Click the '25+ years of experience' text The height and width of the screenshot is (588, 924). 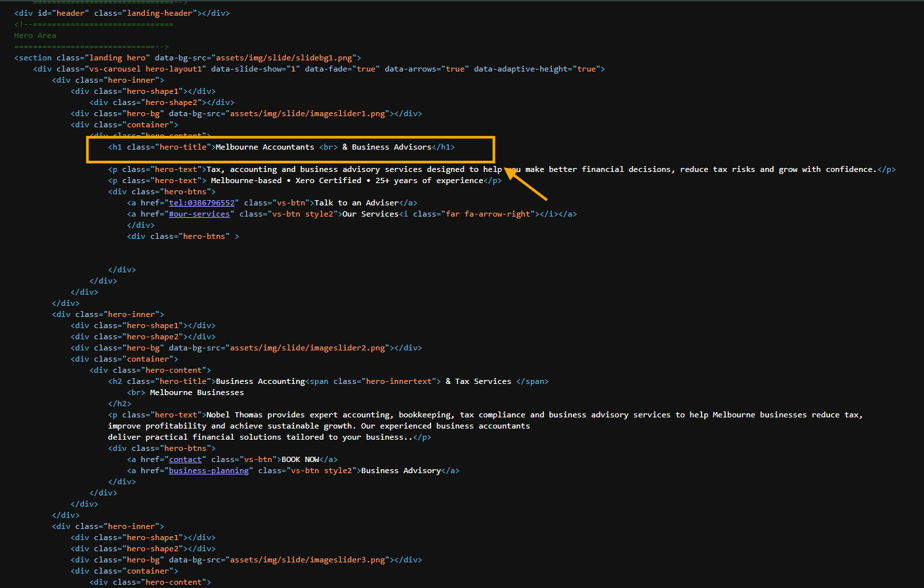pos(429,180)
